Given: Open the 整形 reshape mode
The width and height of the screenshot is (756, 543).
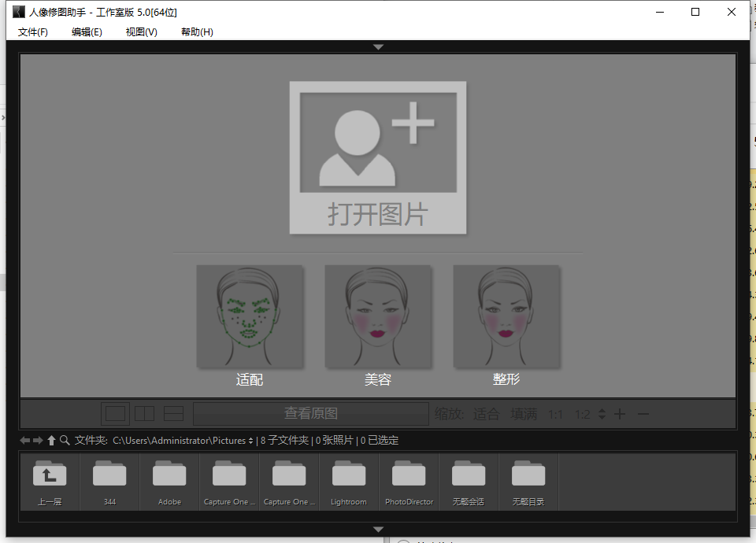Looking at the screenshot, I should click(506, 316).
